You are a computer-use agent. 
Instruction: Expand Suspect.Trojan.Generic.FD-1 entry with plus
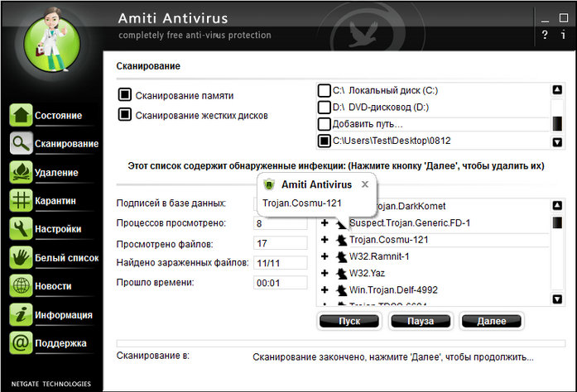pyautogui.click(x=325, y=222)
